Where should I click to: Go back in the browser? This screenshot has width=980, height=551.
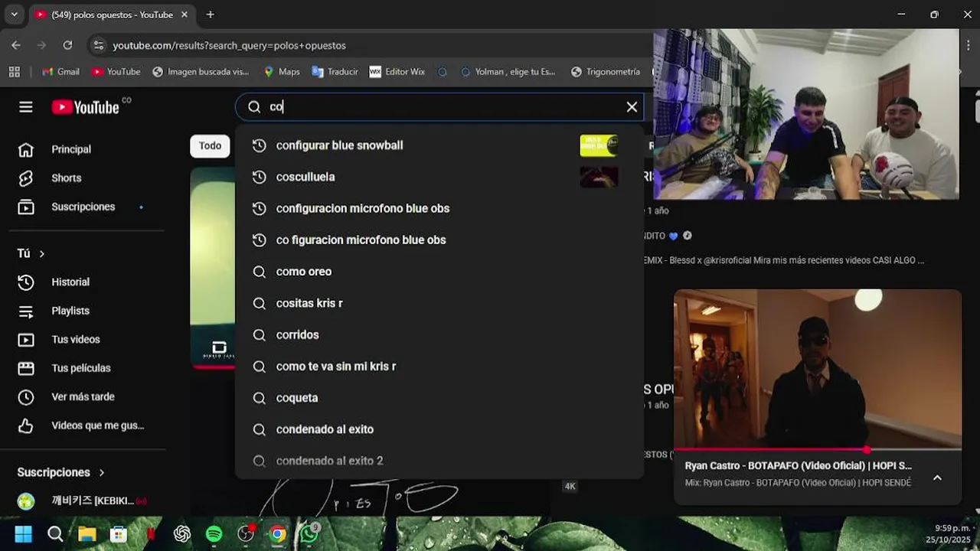16,45
